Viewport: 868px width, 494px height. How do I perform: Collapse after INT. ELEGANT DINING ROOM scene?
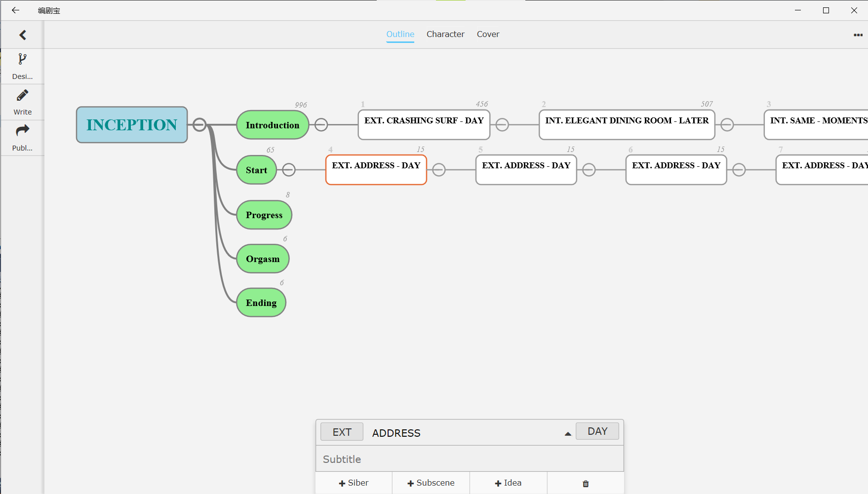click(727, 125)
